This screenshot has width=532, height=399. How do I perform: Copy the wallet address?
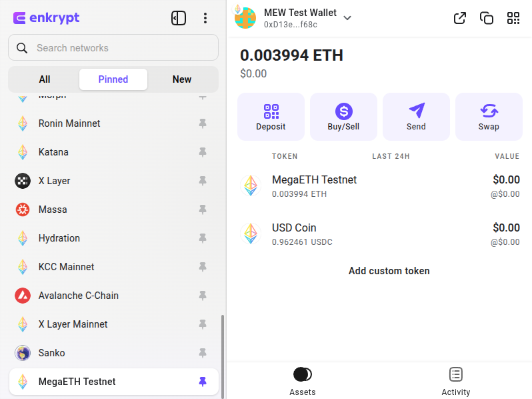click(x=487, y=18)
